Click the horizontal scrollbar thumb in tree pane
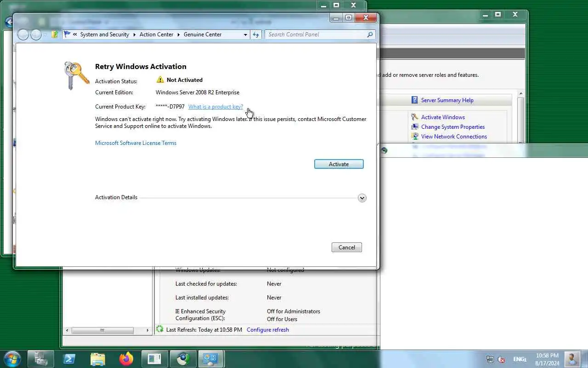The height and width of the screenshot is (368, 588). 102,330
